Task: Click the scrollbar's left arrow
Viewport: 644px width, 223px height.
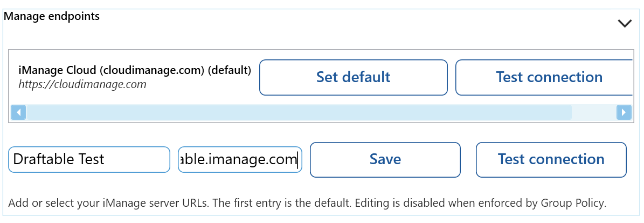Action: click(18, 112)
